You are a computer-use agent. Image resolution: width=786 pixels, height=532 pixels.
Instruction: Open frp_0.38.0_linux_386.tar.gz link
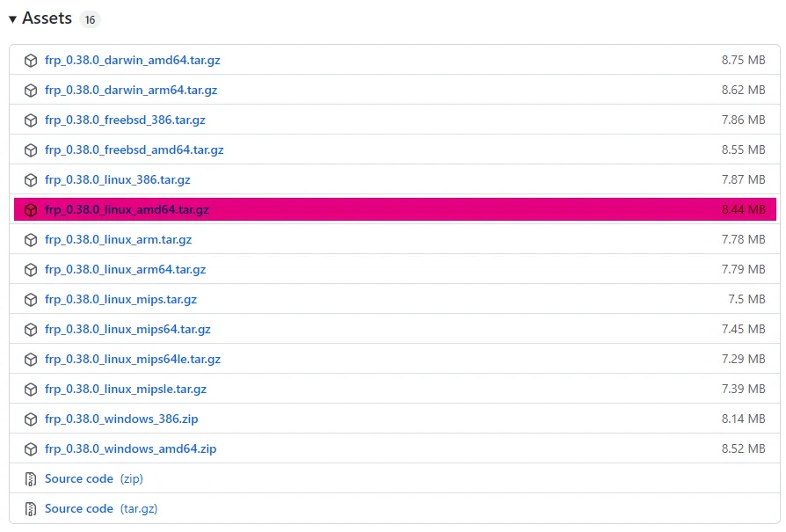(x=117, y=179)
